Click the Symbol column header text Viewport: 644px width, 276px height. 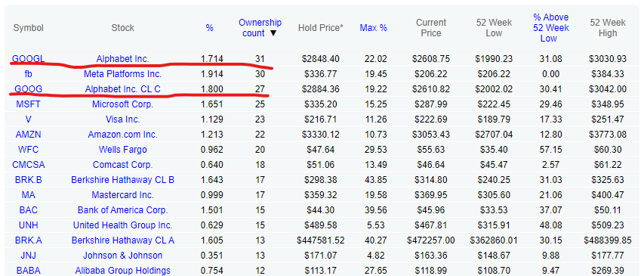click(x=28, y=28)
